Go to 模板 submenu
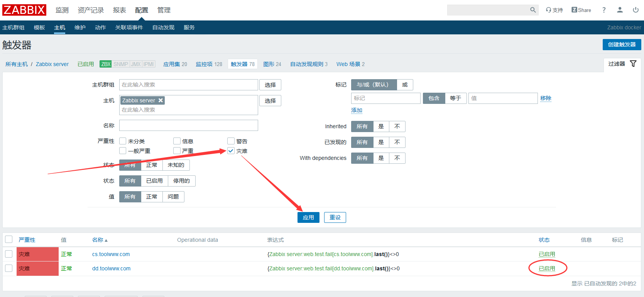Image resolution: width=644 pixels, height=297 pixels. (39, 27)
